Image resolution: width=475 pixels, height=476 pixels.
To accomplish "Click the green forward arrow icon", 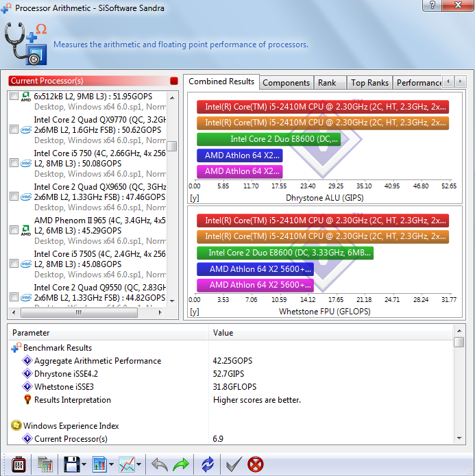I will coord(181,464).
